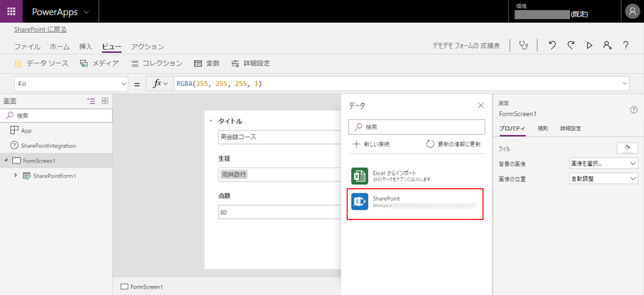
Task: Select SharePointForm1 in the tree
Action: coord(54,176)
